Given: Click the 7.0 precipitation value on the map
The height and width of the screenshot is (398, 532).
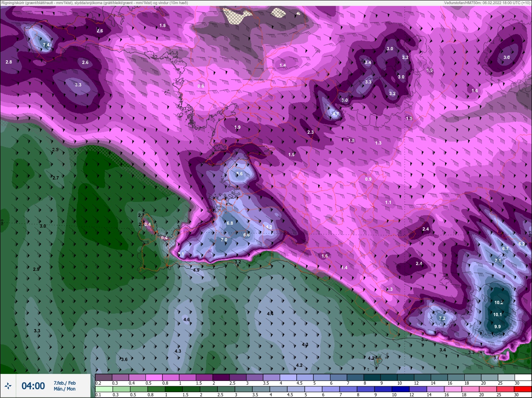Looking at the screenshot, I should (x=224, y=240).
